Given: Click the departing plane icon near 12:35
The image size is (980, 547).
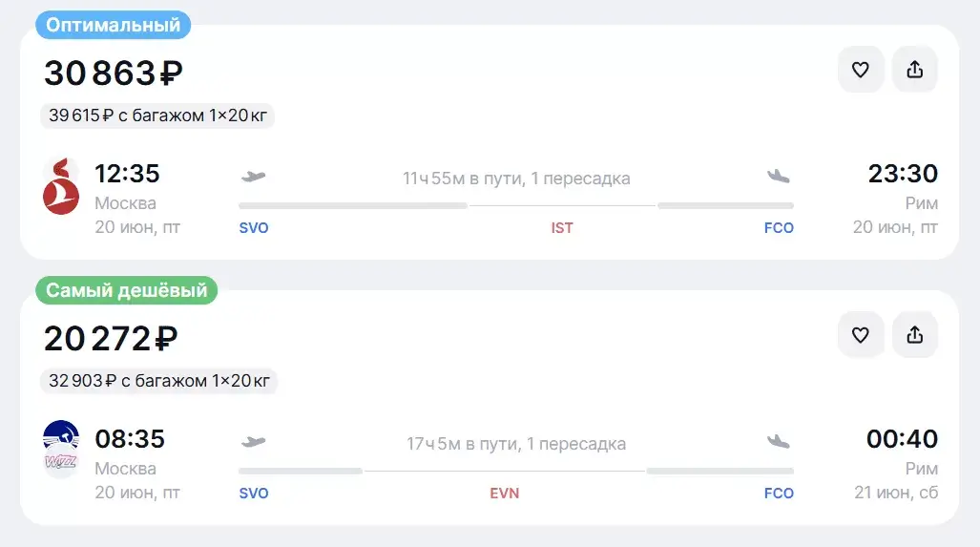Looking at the screenshot, I should click(x=253, y=177).
